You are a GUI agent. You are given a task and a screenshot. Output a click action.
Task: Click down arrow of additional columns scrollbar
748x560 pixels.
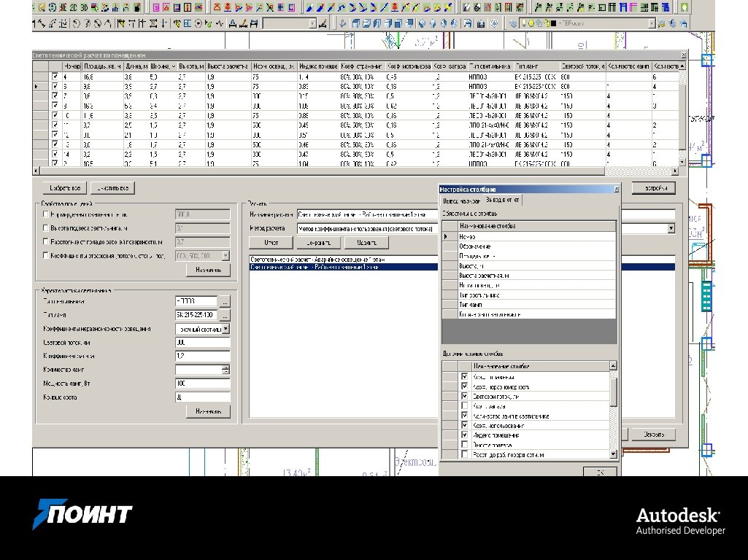[x=613, y=454]
